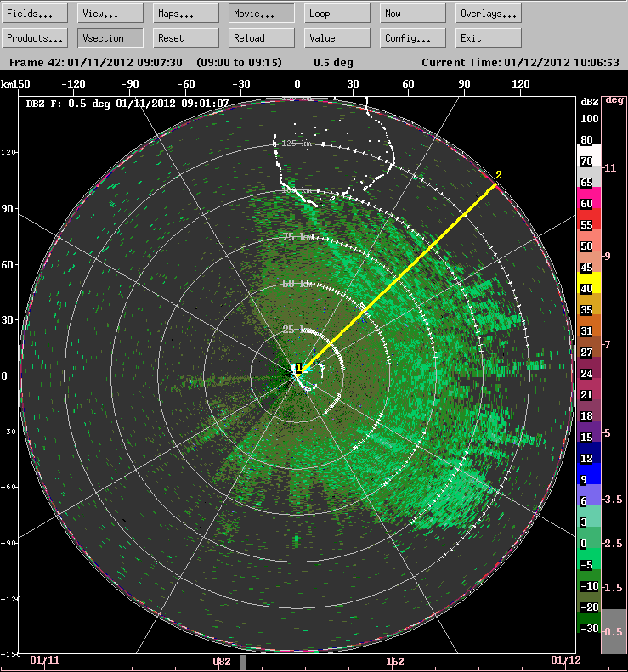Image resolution: width=628 pixels, height=672 pixels.
Task: Open the View... menu
Action: point(110,14)
